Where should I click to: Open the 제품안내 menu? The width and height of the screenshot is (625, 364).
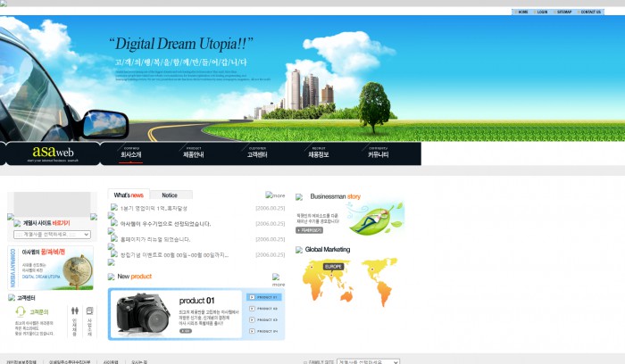tap(194, 154)
